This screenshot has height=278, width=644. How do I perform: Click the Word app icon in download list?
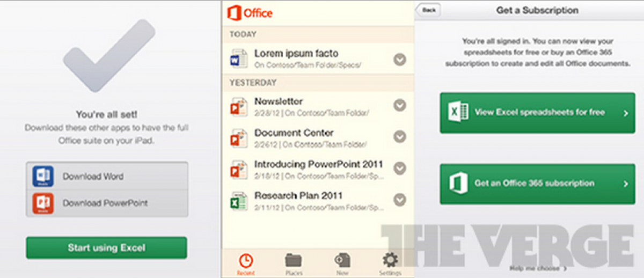point(43,176)
